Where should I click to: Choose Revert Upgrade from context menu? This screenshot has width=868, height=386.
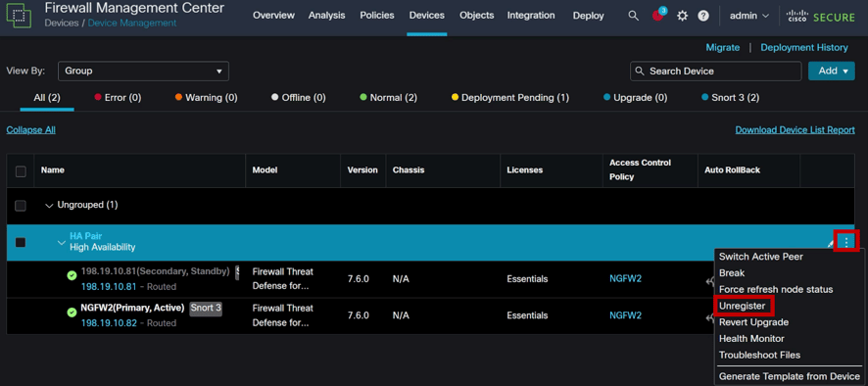753,322
